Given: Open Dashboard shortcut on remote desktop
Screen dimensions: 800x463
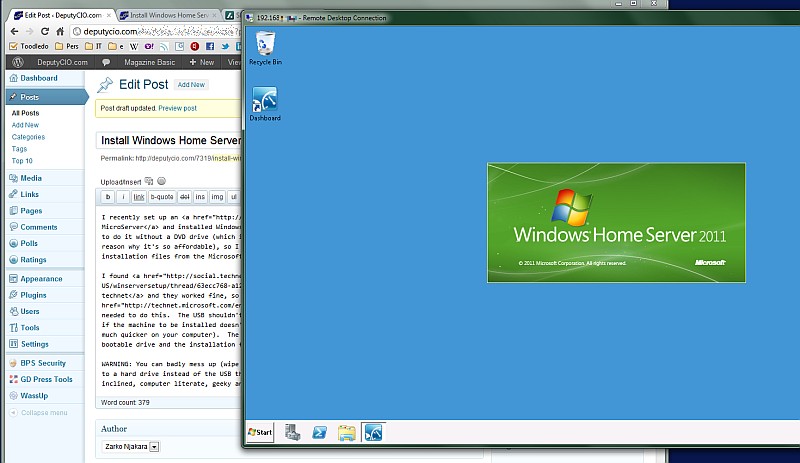Looking at the screenshot, I should (265, 104).
